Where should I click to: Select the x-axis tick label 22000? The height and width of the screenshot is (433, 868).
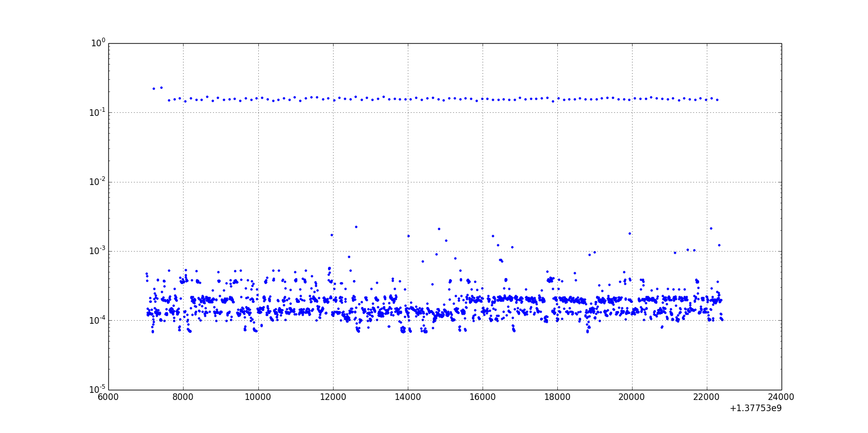point(706,397)
